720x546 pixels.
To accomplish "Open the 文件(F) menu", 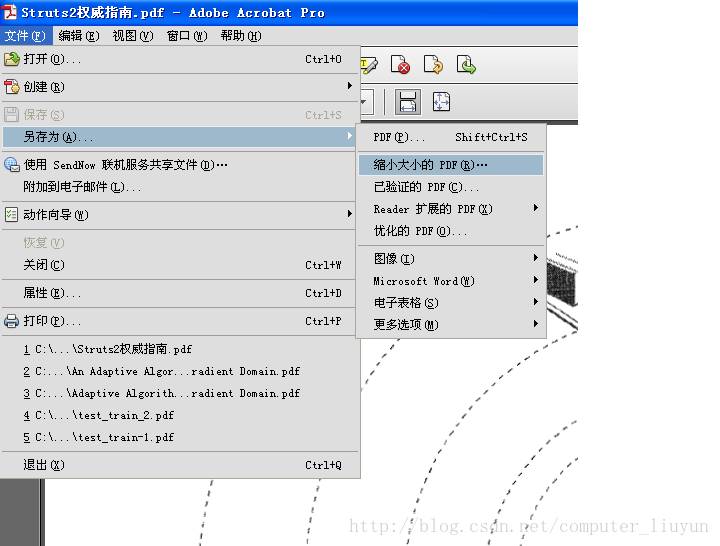I will pos(26,35).
